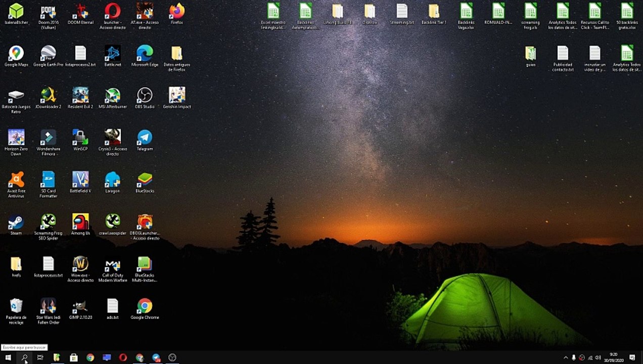Screen dimensions: 643x364
Task: Select the Papelera de reciclaje icon
Action: point(16,311)
